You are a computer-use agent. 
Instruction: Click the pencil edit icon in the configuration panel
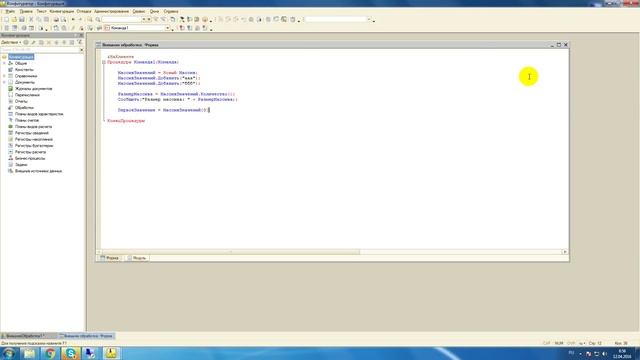[33, 42]
